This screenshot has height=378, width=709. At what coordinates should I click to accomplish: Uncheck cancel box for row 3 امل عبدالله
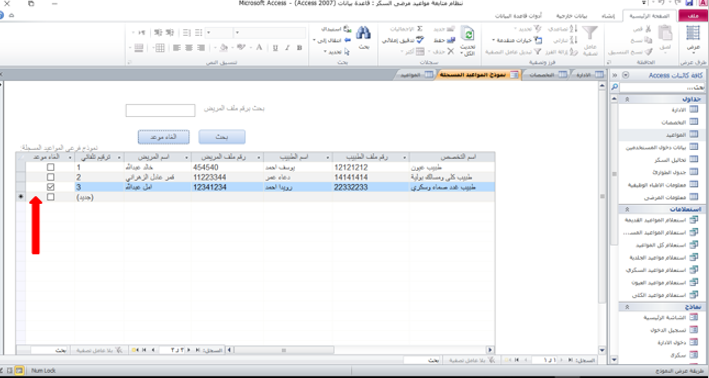(51, 187)
